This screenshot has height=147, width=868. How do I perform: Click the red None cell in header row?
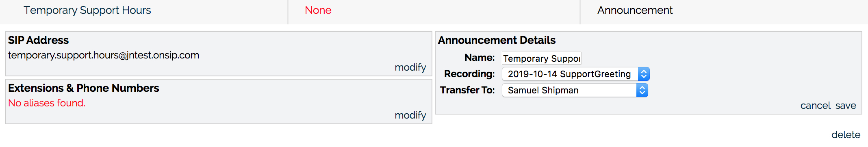click(318, 10)
